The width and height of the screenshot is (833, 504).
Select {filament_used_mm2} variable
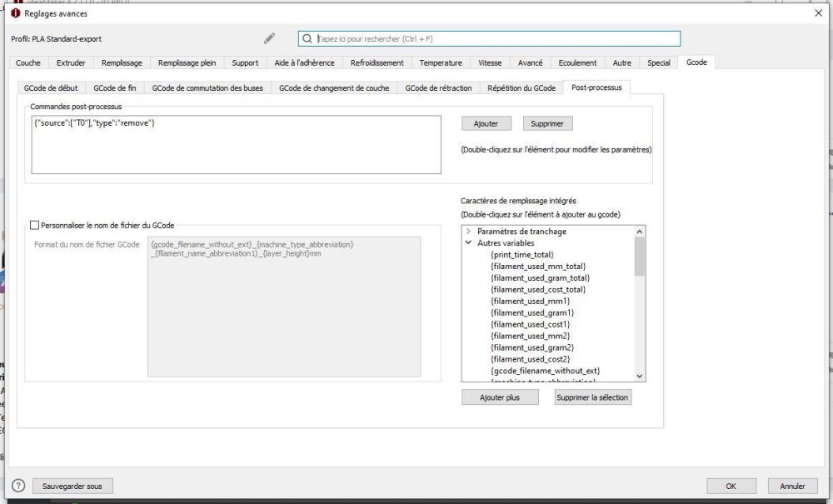coord(530,336)
